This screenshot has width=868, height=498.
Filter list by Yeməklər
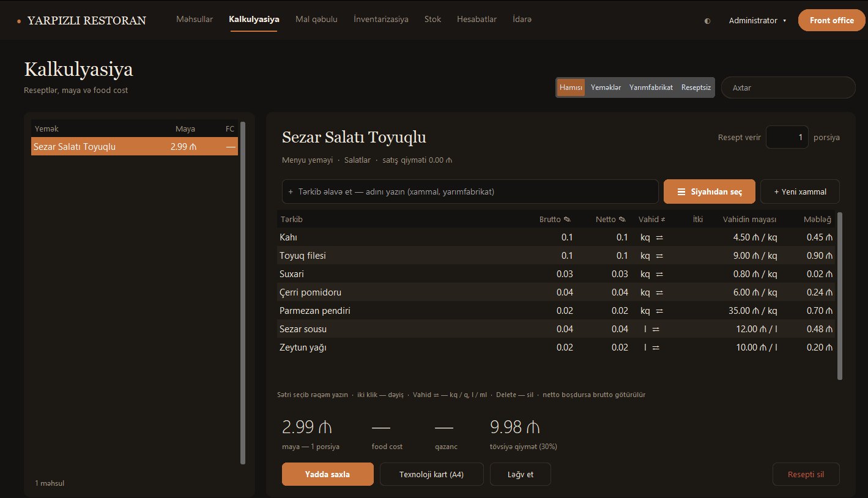(x=606, y=87)
